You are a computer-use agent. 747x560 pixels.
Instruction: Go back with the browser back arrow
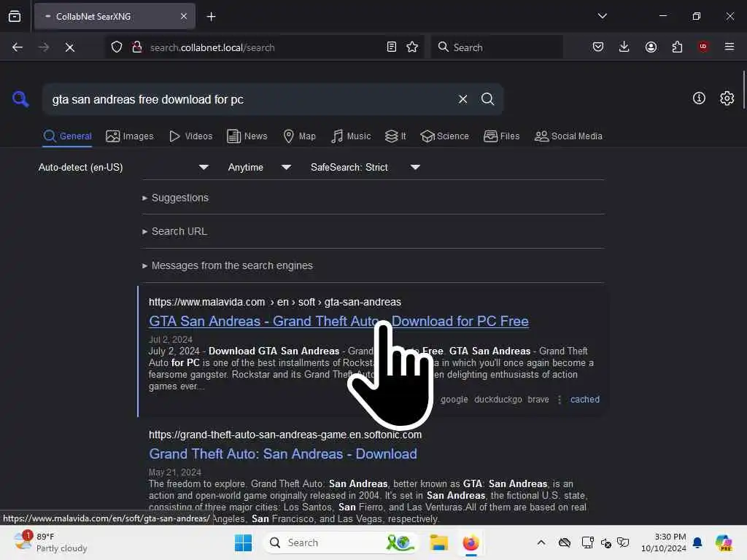click(x=18, y=47)
